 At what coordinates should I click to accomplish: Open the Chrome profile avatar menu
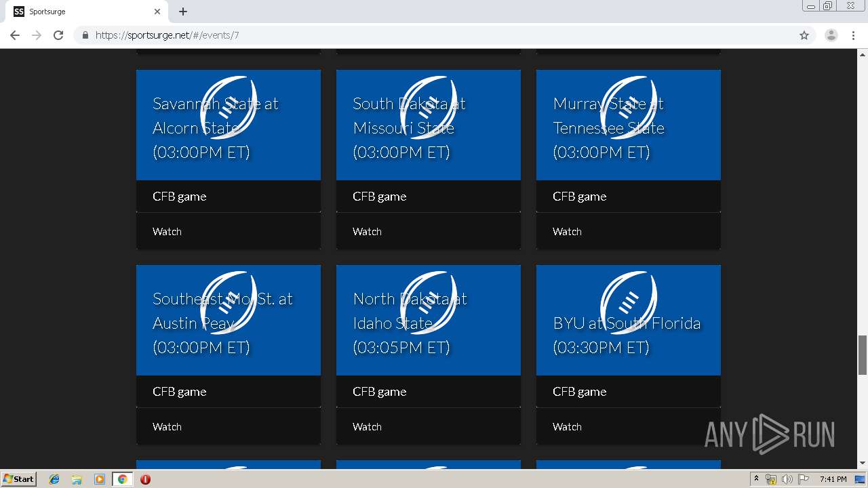831,35
